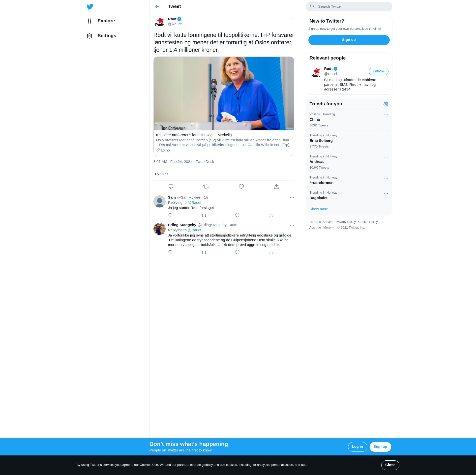Image resolution: width=476 pixels, height=475 pixels.
Task: Like Sam's reply
Action: click(x=237, y=215)
